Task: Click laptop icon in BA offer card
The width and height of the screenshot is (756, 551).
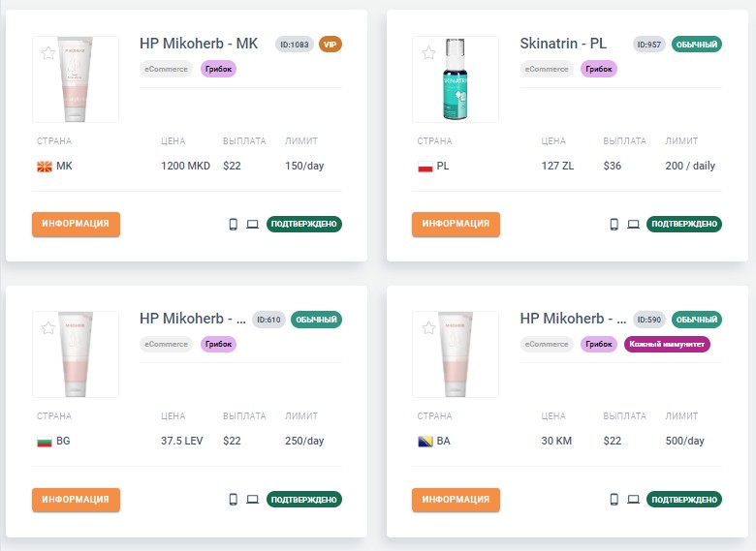Action: 634,500
